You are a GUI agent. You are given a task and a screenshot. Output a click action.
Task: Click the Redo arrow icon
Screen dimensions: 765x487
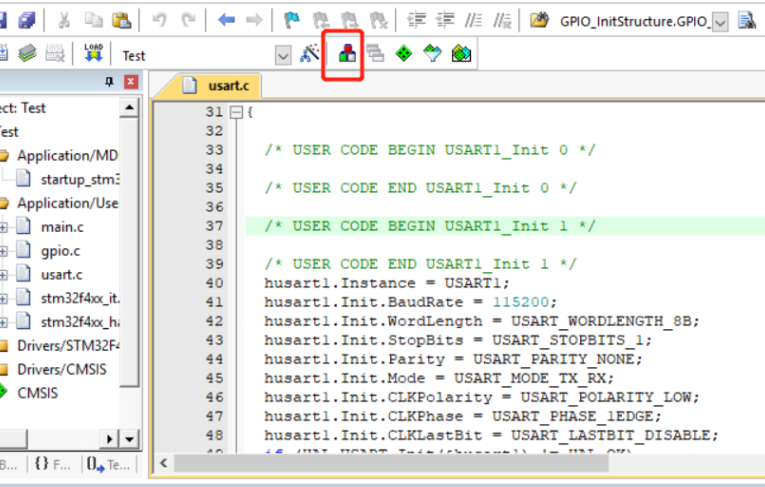tap(188, 20)
